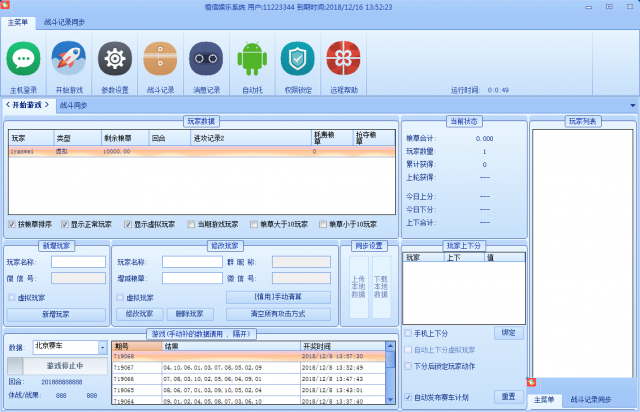Screen dimensions: 640x412
Task: Click the 开始游戏 rocket icon
Action: point(68,60)
